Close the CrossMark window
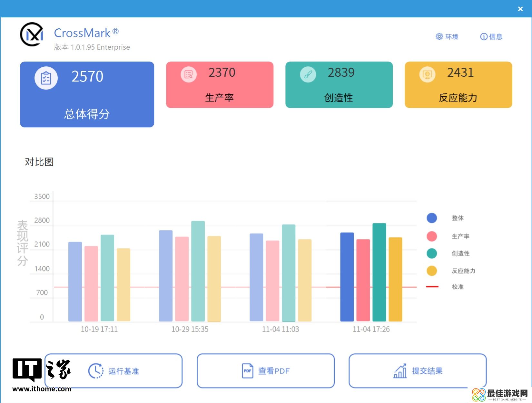This screenshot has height=403, width=532. [x=520, y=9]
